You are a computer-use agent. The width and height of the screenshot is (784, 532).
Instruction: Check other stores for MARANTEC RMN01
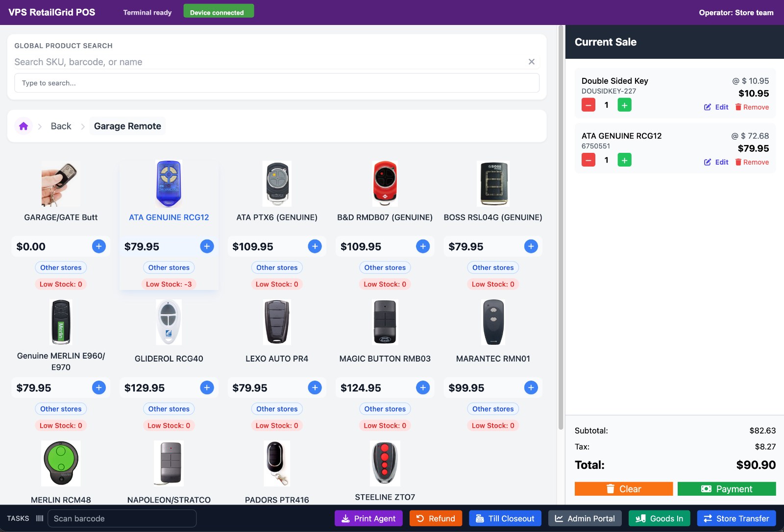(493, 409)
